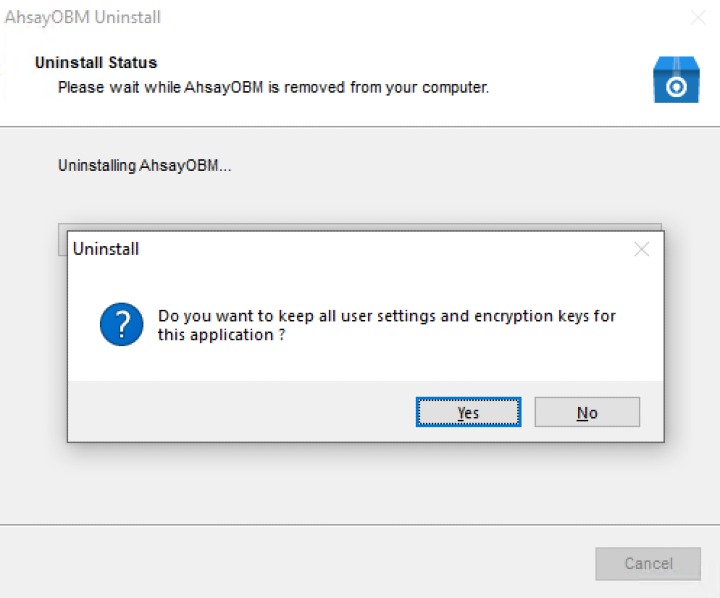
Task: Click the "Uninstall" dialog title text
Action: (x=106, y=249)
